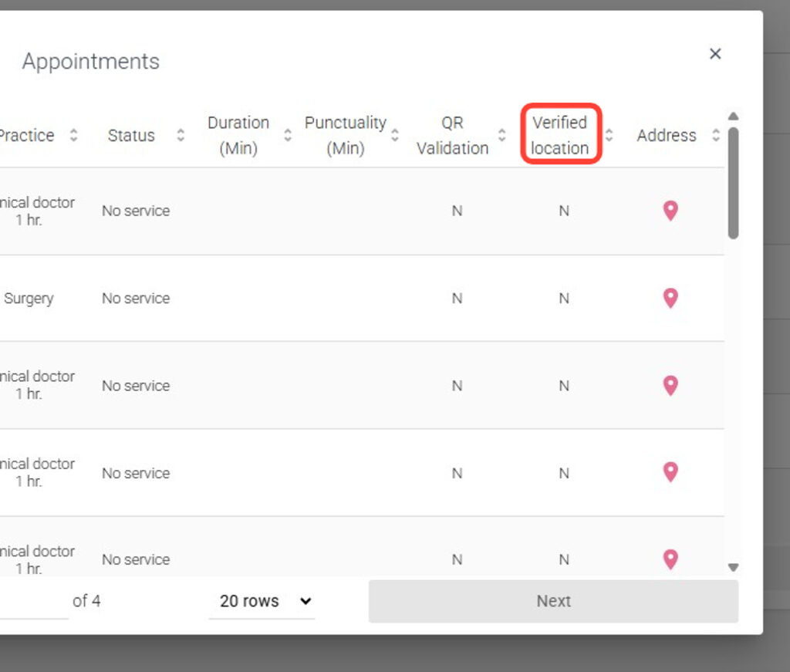Click the map pin in the first row
The image size is (790, 672).
pos(670,211)
